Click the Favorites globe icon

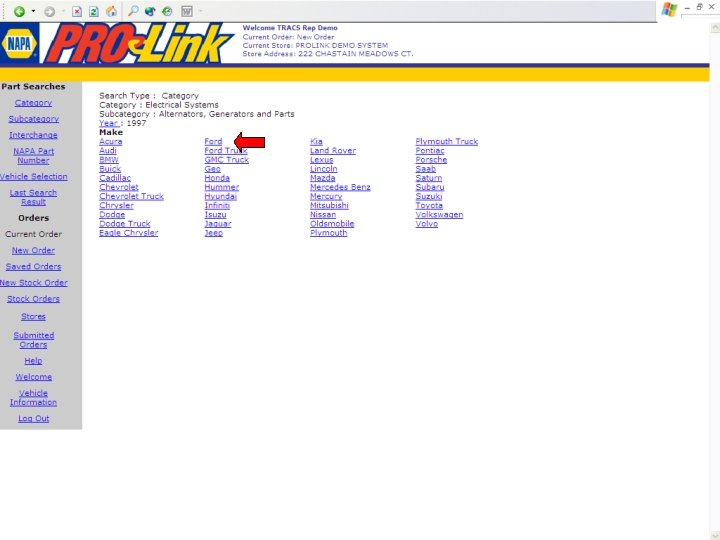tap(150, 11)
